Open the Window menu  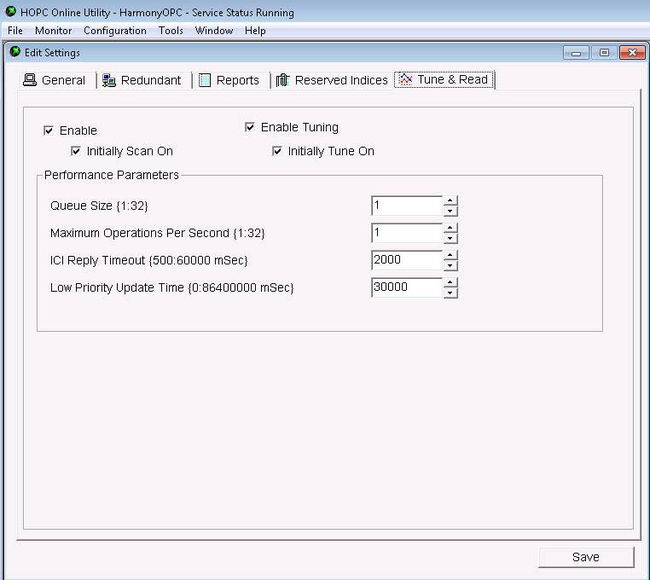coord(214,31)
